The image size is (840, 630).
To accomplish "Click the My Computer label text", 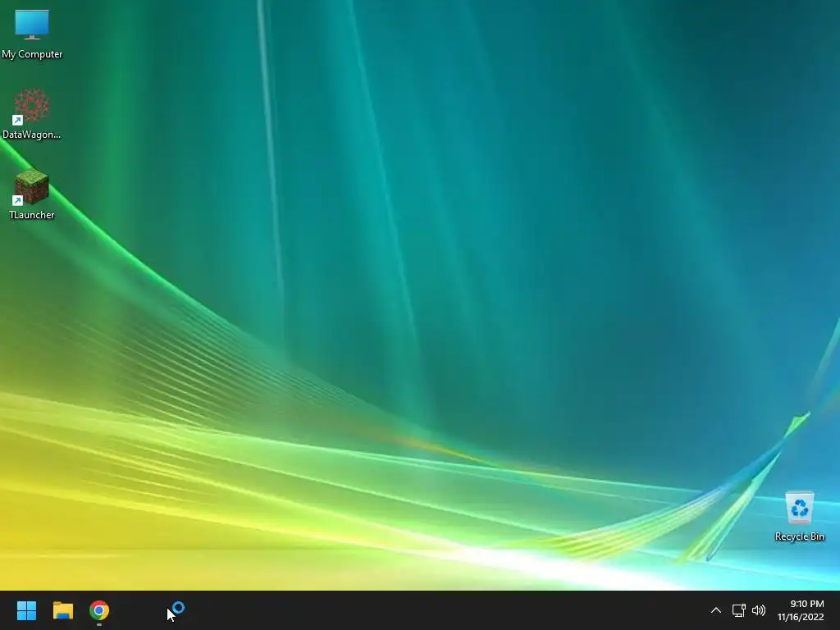I will pos(32,54).
